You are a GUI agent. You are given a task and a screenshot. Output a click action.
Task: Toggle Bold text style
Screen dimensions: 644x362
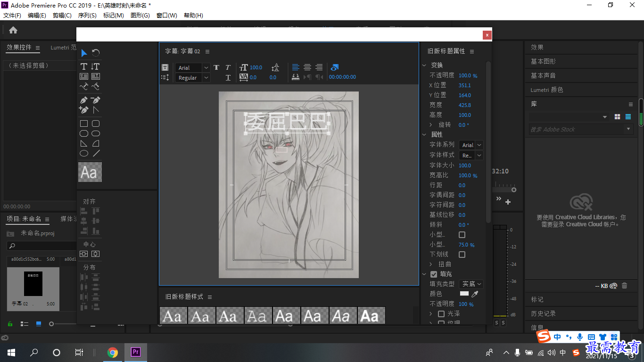[216, 67]
